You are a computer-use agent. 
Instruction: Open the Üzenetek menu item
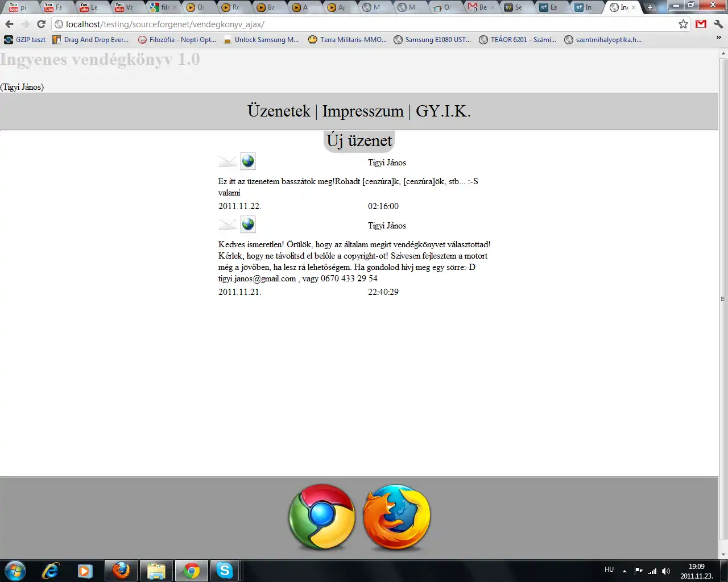click(279, 111)
